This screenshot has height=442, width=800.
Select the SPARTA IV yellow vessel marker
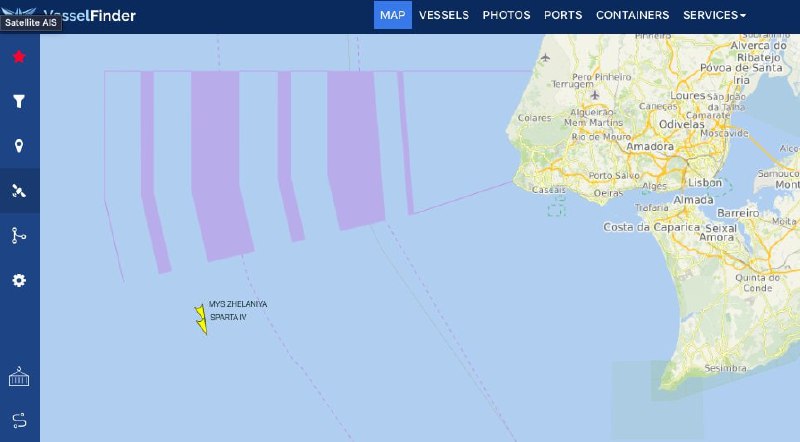click(202, 326)
